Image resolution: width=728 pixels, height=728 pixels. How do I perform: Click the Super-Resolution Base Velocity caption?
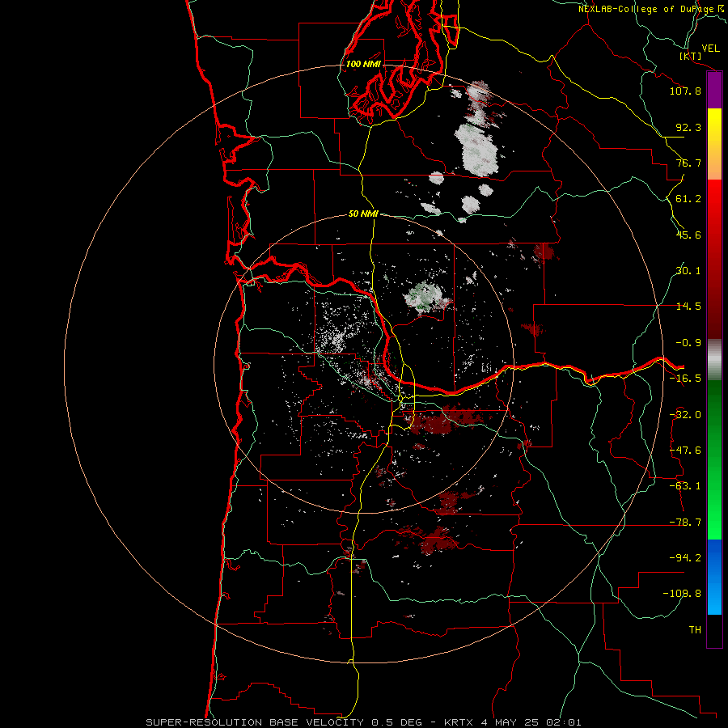(x=363, y=722)
